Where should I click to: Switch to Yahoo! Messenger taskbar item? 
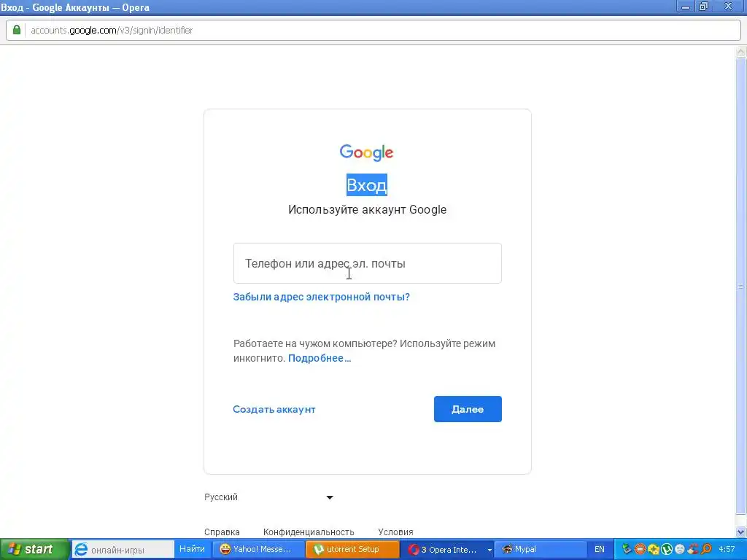coord(258,550)
